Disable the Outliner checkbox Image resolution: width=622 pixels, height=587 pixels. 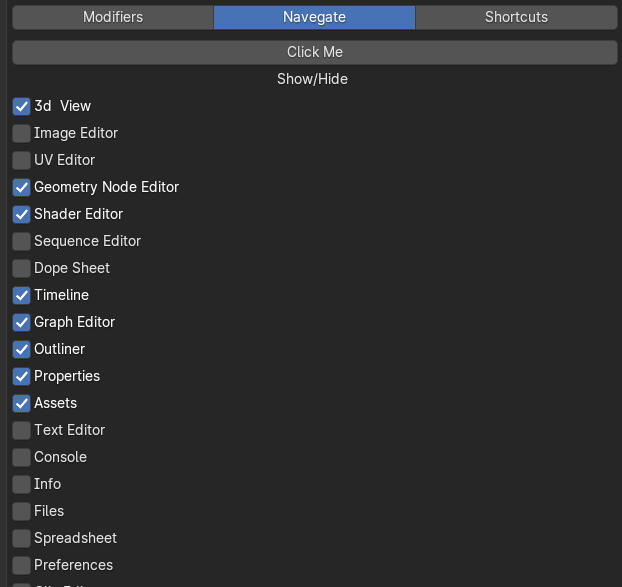tap(22, 349)
